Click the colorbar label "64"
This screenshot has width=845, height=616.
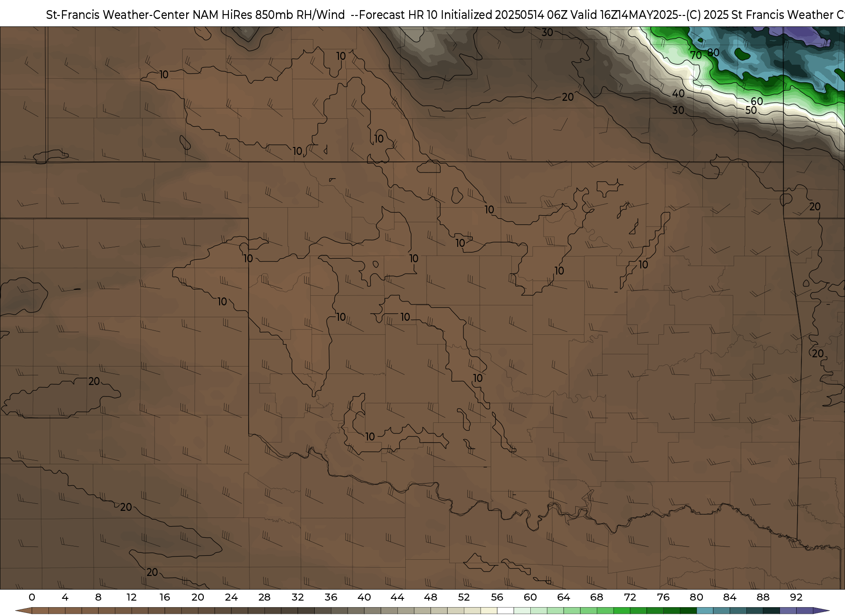(563, 597)
